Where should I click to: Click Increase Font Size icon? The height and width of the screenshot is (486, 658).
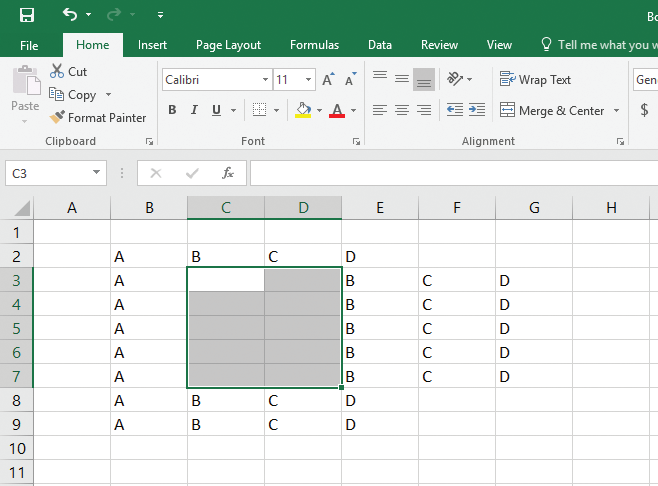click(x=328, y=79)
